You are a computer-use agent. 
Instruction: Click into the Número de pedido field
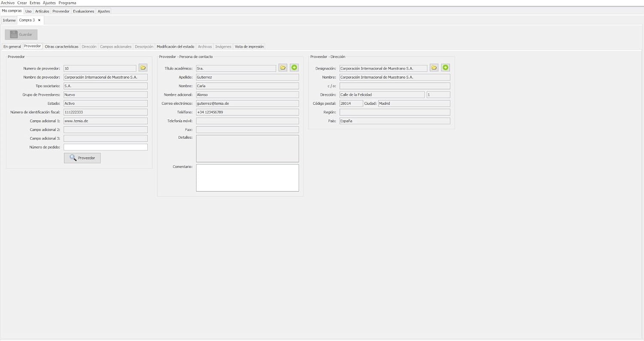105,147
